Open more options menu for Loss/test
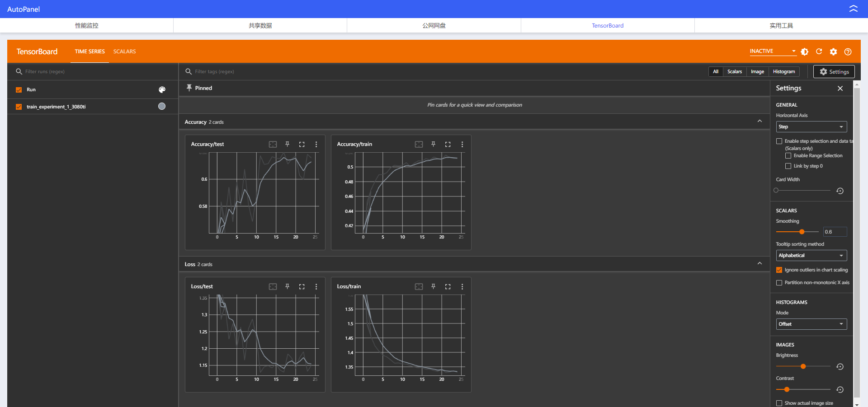Screen dimensions: 868x407 (316, 286)
